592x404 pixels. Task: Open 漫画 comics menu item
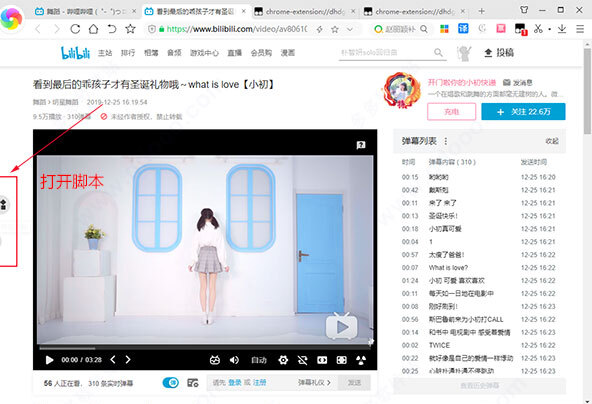[x=288, y=53]
